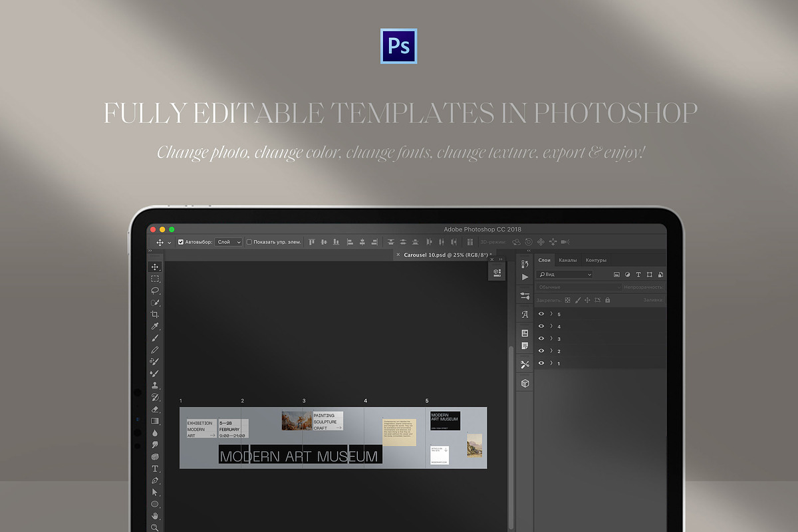
Task: Select the Eyedropper tool
Action: [x=155, y=326]
